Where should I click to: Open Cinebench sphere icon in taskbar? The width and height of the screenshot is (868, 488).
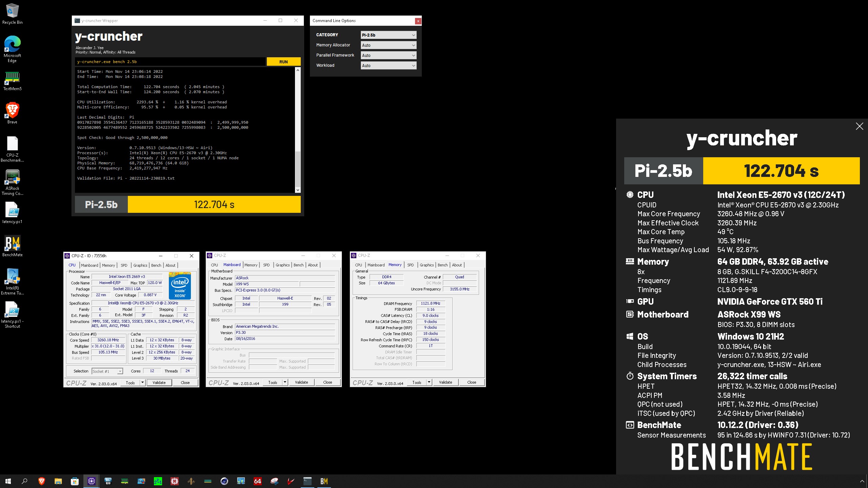224,481
